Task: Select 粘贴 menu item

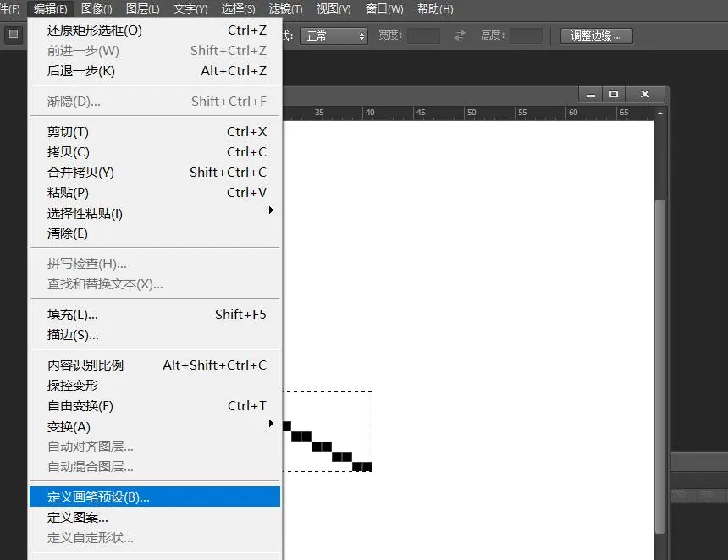Action: coord(155,193)
